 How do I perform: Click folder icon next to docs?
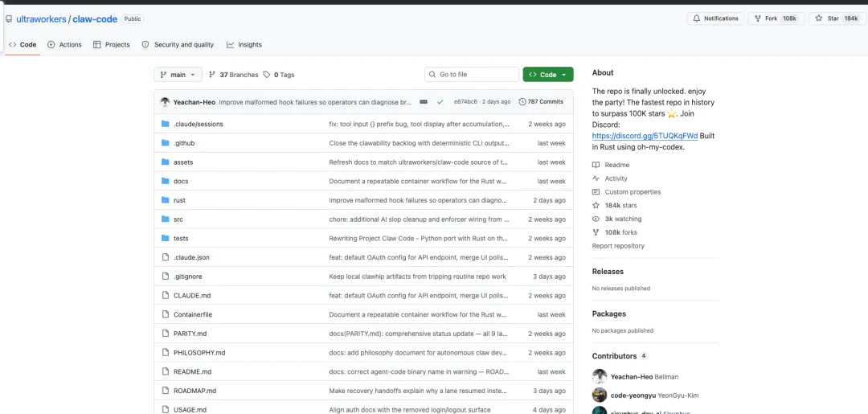click(x=165, y=181)
